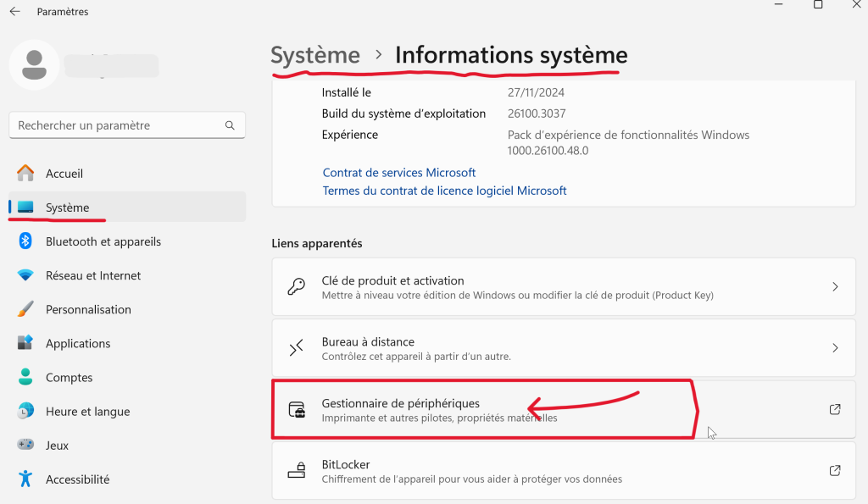Open Termes du contrat de licence logiciel Microsoft

(443, 191)
